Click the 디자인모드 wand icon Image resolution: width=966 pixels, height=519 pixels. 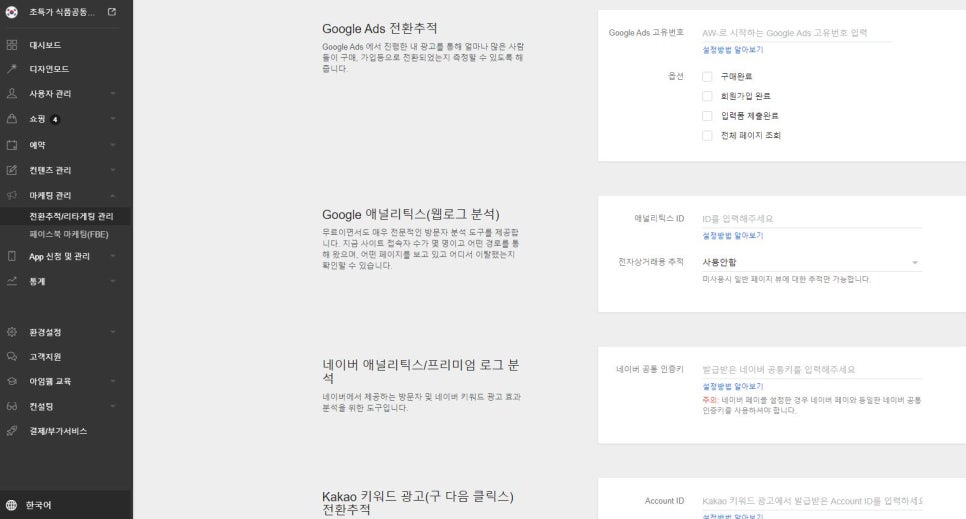point(12,69)
